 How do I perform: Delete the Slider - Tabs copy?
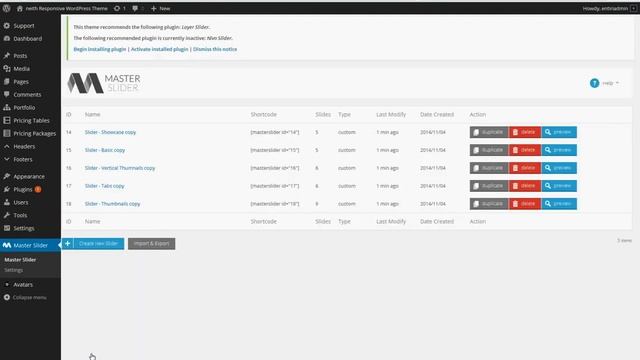point(525,186)
